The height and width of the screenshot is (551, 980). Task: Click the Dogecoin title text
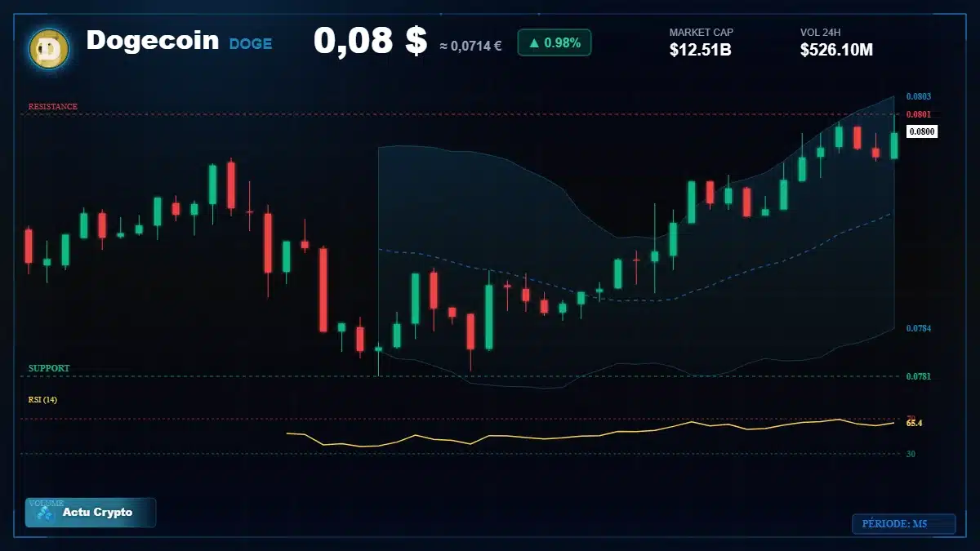(153, 40)
